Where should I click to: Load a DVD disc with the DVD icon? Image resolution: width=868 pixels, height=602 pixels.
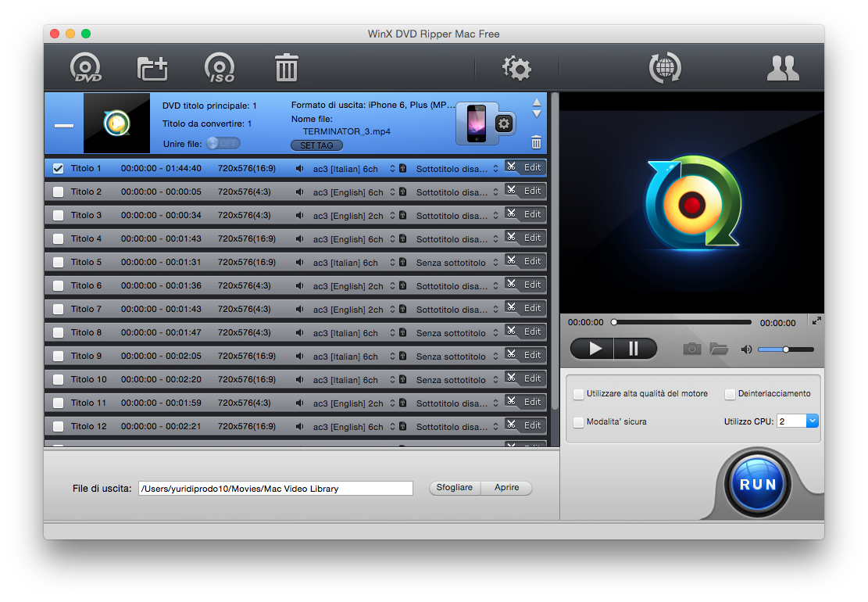tap(85, 67)
